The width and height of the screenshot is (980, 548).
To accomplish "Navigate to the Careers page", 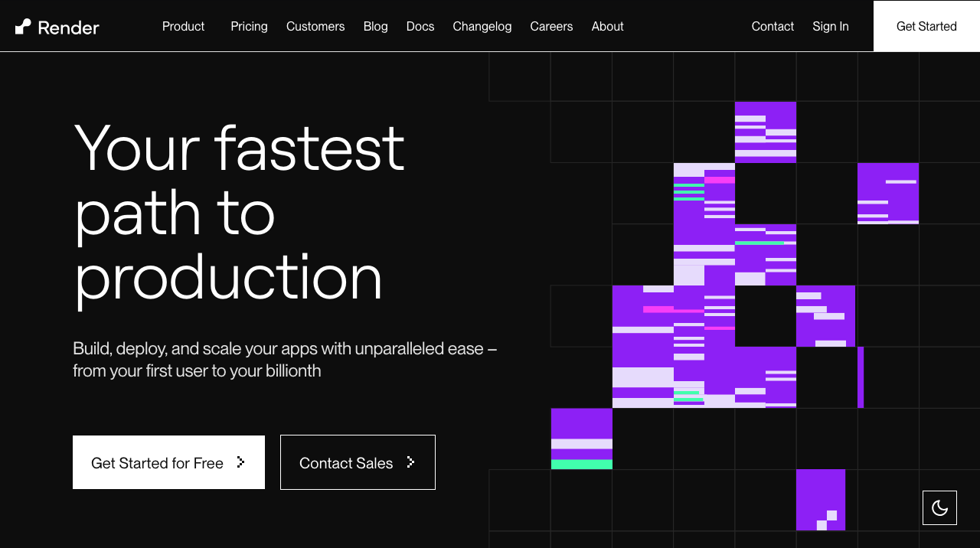I will (x=551, y=26).
